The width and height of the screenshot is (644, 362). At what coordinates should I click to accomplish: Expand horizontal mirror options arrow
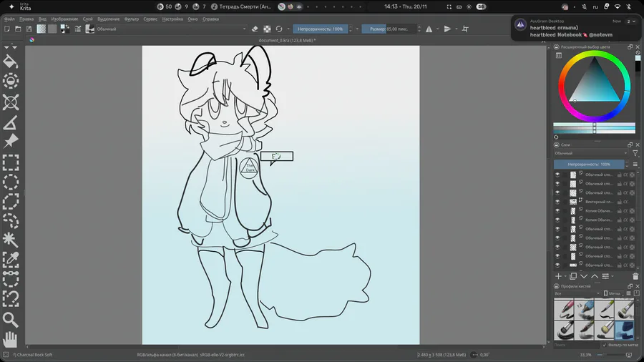(x=437, y=29)
